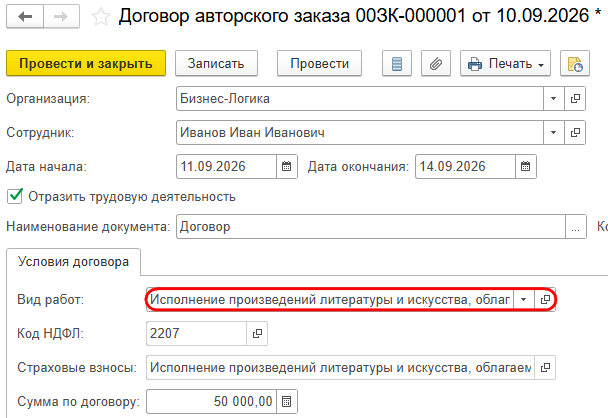Click the document-with-clock icon at toolbar end
Image resolution: width=608 pixels, height=418 pixels.
(575, 63)
